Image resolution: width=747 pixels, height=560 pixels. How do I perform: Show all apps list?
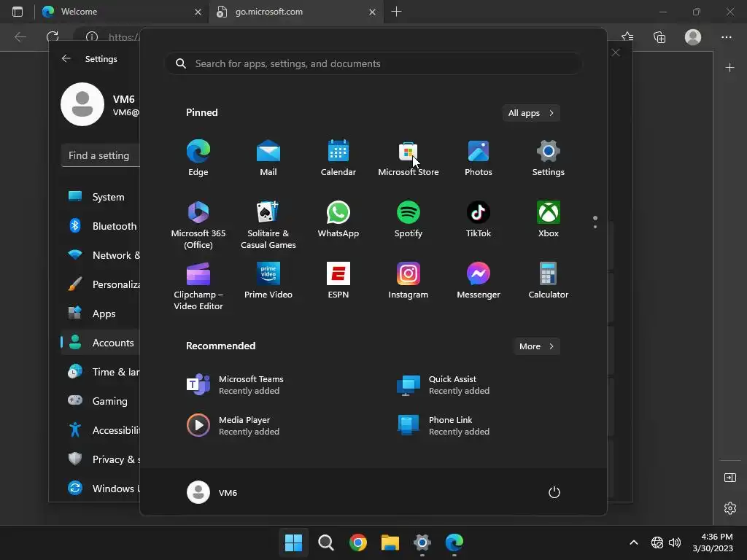point(531,113)
